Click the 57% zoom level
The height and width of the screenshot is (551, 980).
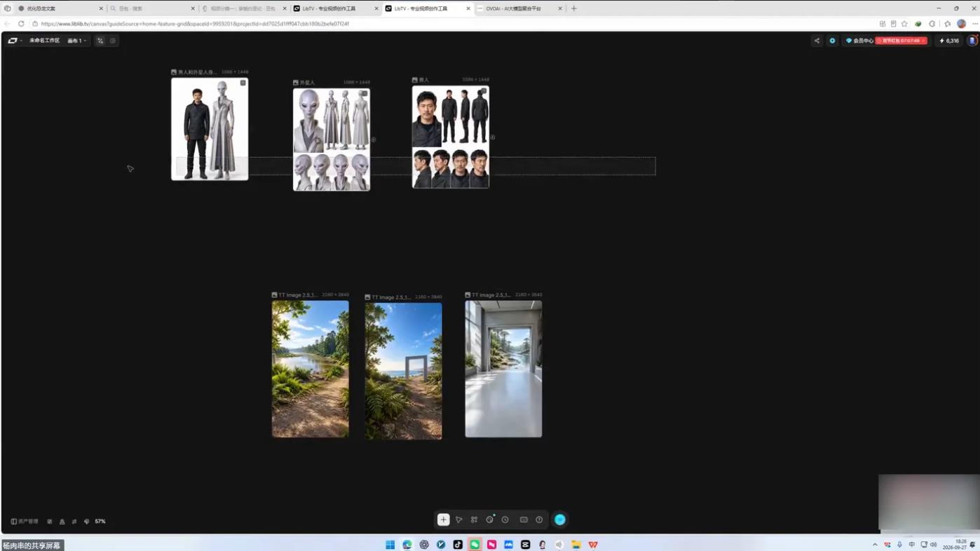pyautogui.click(x=100, y=522)
